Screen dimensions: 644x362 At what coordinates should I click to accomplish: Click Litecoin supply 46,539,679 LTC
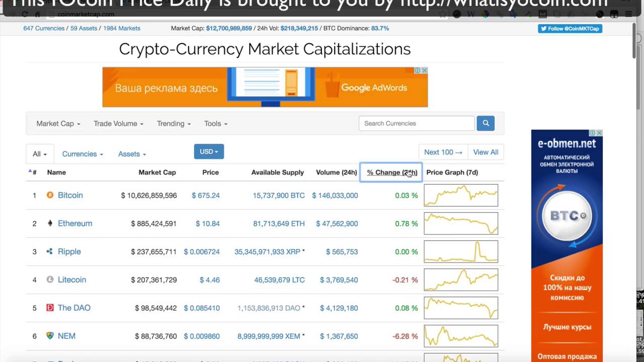(x=279, y=280)
